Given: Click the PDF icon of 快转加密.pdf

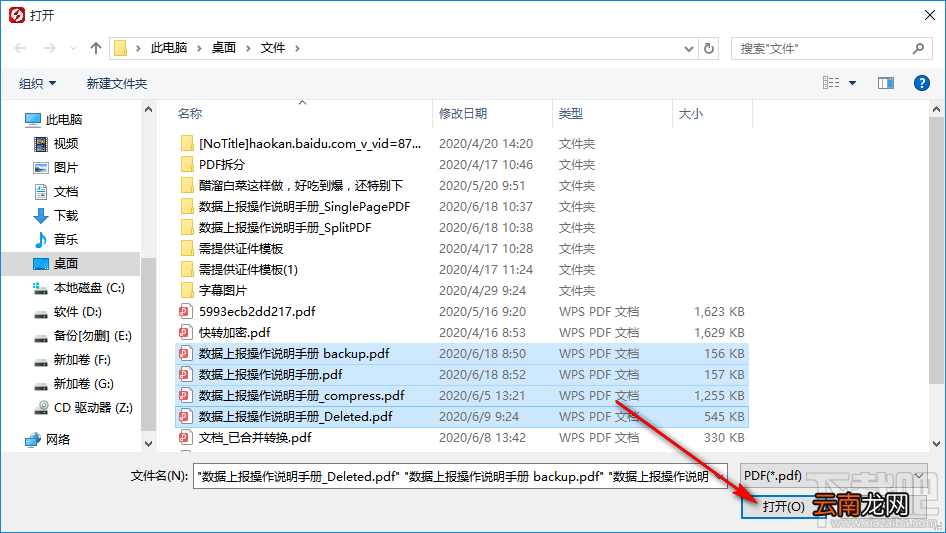Looking at the screenshot, I should pos(185,333).
